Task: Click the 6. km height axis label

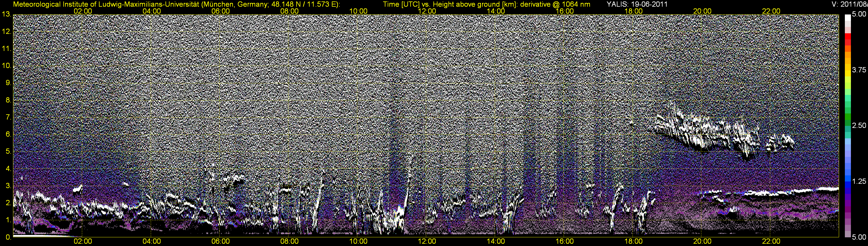Action: coord(8,135)
